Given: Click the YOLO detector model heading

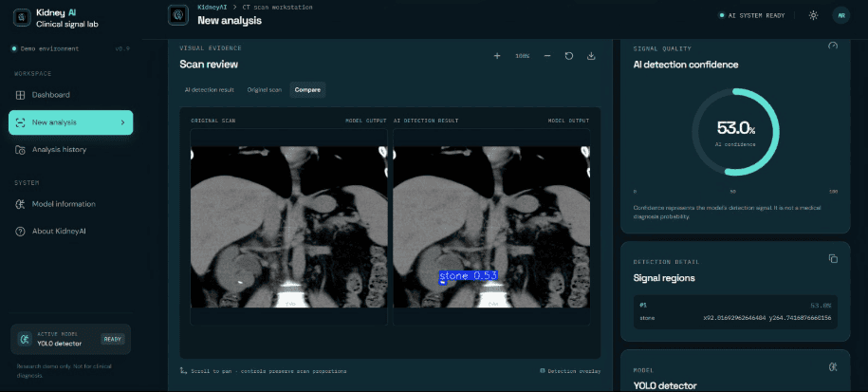Looking at the screenshot, I should (665, 386).
